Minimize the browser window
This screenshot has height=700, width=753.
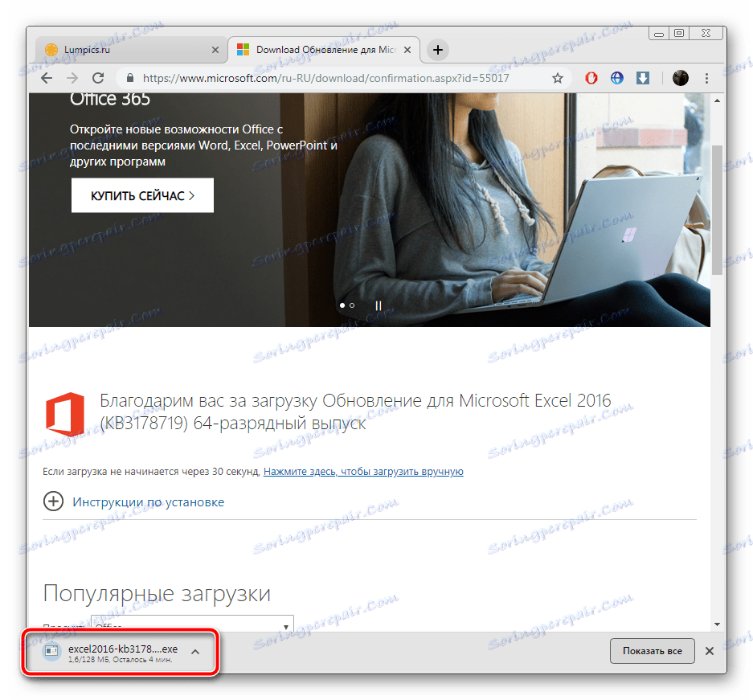[x=659, y=34]
